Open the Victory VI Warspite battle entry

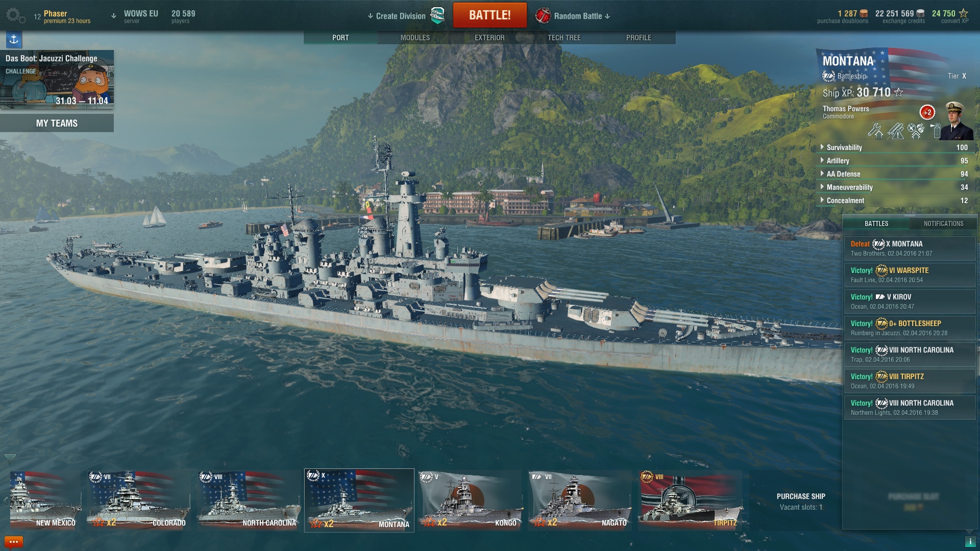pyautogui.click(x=910, y=275)
